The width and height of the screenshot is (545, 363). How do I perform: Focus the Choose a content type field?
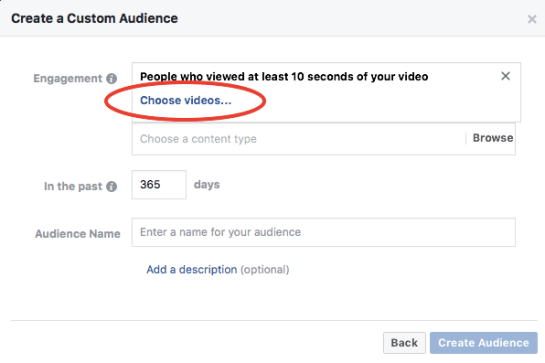pyautogui.click(x=298, y=139)
